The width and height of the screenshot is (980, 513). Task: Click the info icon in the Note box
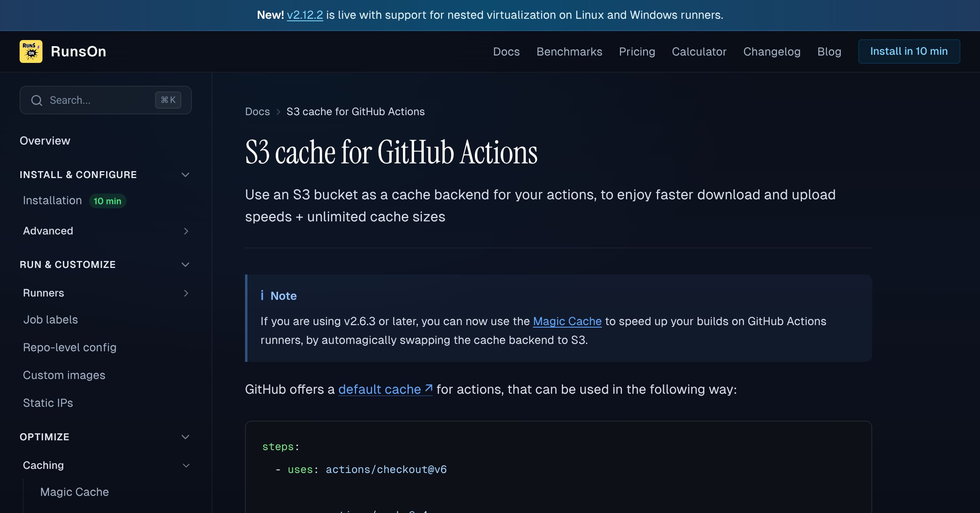click(x=263, y=295)
